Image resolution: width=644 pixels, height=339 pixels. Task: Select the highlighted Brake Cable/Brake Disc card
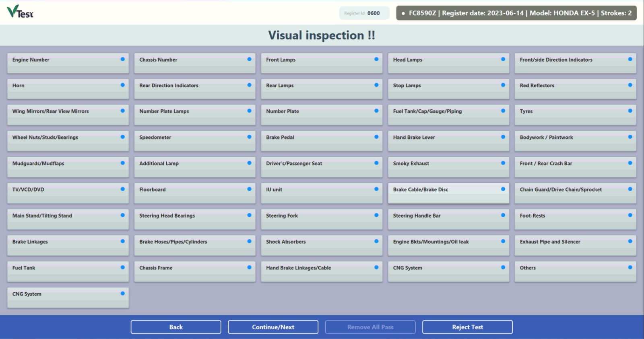[x=448, y=193]
